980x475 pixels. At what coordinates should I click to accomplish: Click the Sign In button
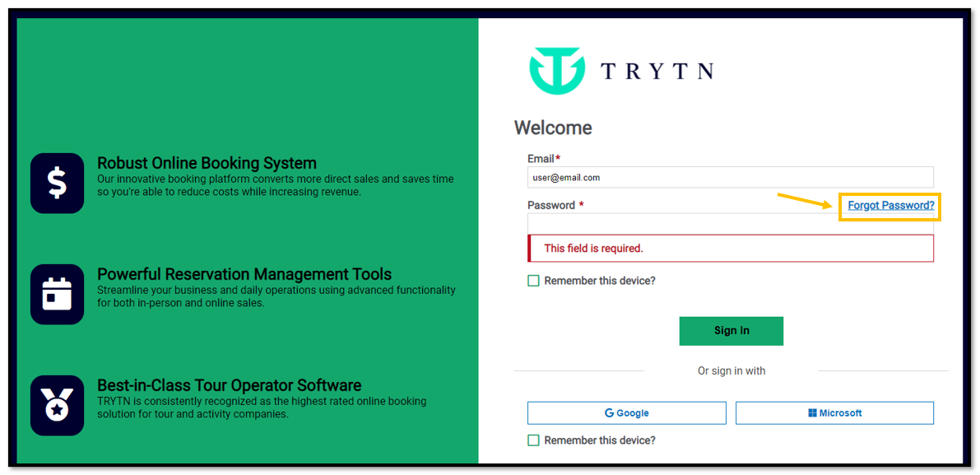point(732,331)
